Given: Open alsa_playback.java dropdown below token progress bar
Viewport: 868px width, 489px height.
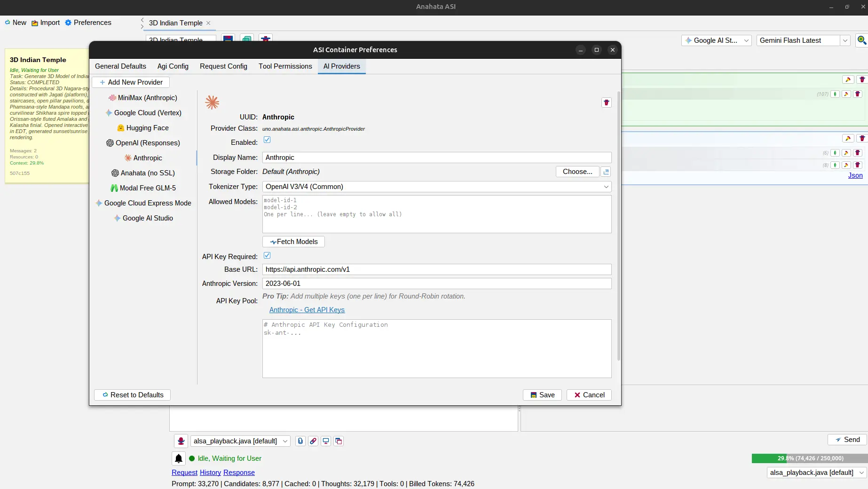Looking at the screenshot, I should click(x=817, y=473).
